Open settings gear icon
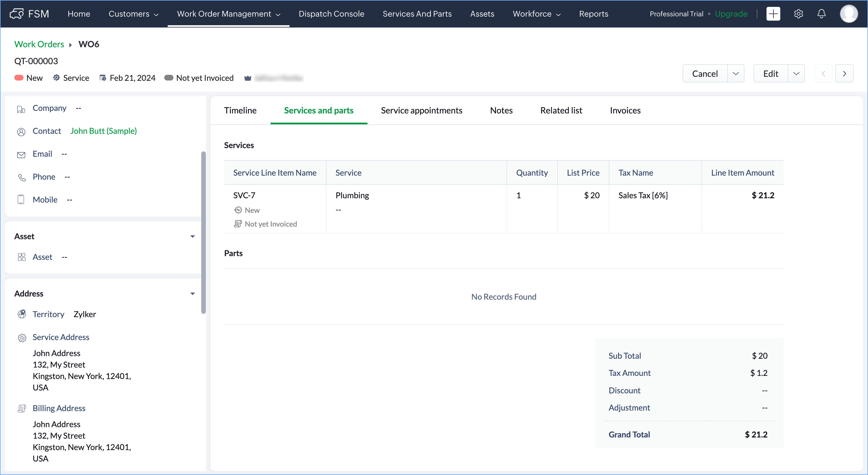Screen dimensions: 868x475 [798, 14]
